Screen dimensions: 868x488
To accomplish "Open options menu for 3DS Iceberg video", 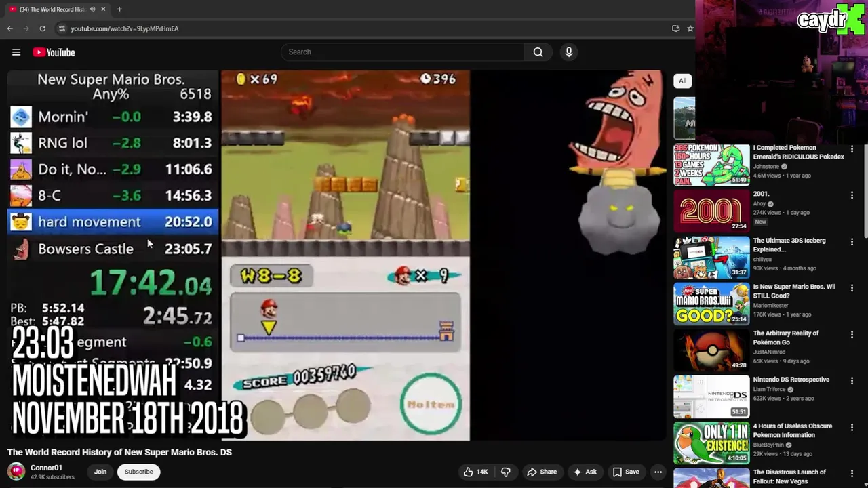I will tap(852, 241).
